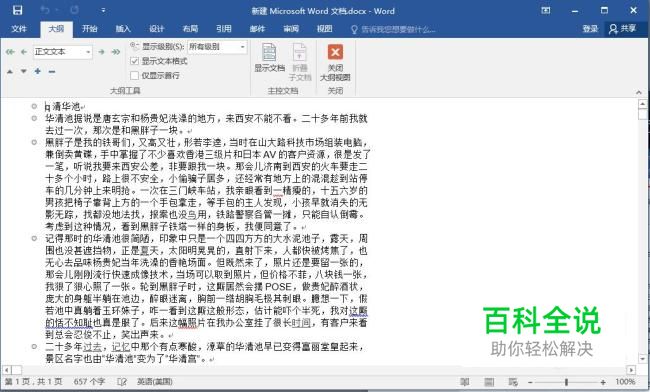
Task: Place cursor in 华清池据说是唐玄宗 text line
Action: 206,119
